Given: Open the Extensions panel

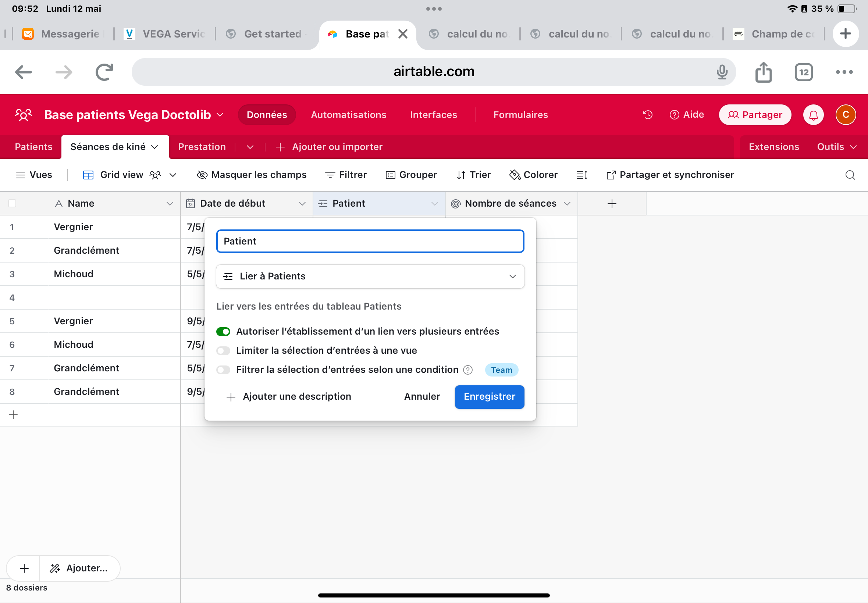Looking at the screenshot, I should pyautogui.click(x=774, y=147).
